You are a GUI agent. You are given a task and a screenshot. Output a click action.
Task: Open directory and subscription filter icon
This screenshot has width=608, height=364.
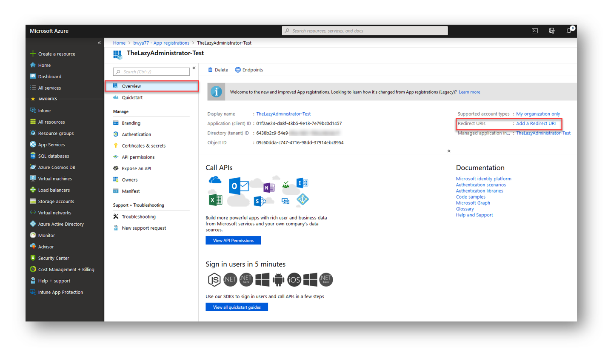point(552,31)
